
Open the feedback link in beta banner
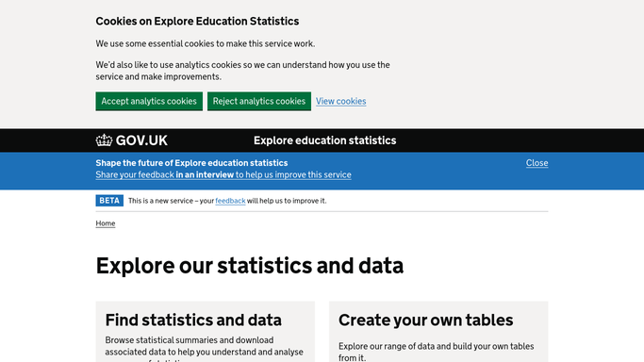230,201
